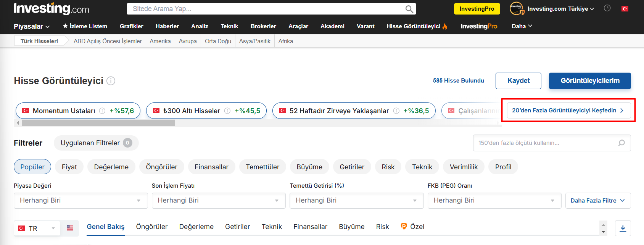
Task: Open Akademi menu
Action: coord(332,26)
